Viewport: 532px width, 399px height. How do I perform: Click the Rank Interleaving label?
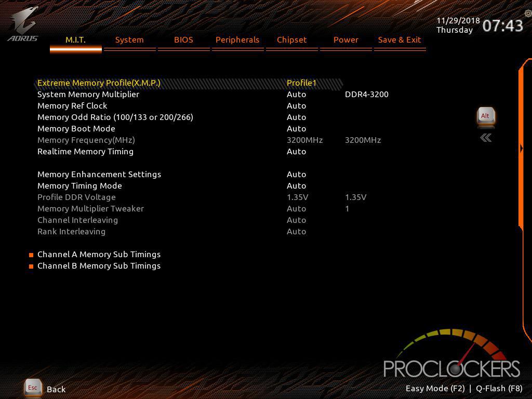click(72, 232)
